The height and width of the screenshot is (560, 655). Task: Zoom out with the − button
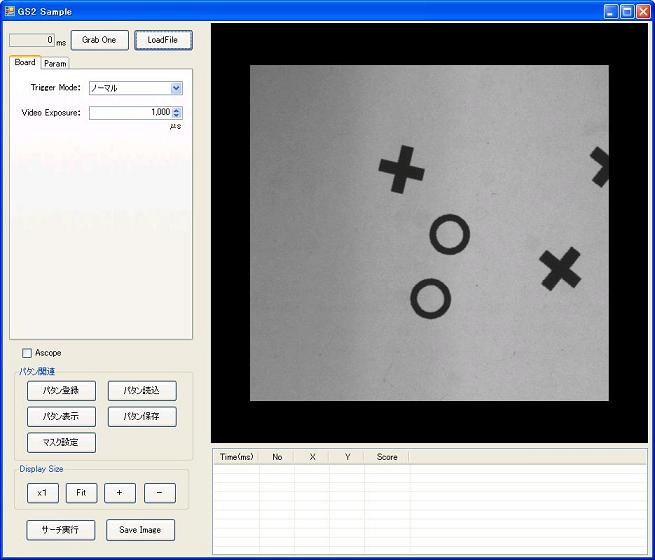tap(160, 493)
